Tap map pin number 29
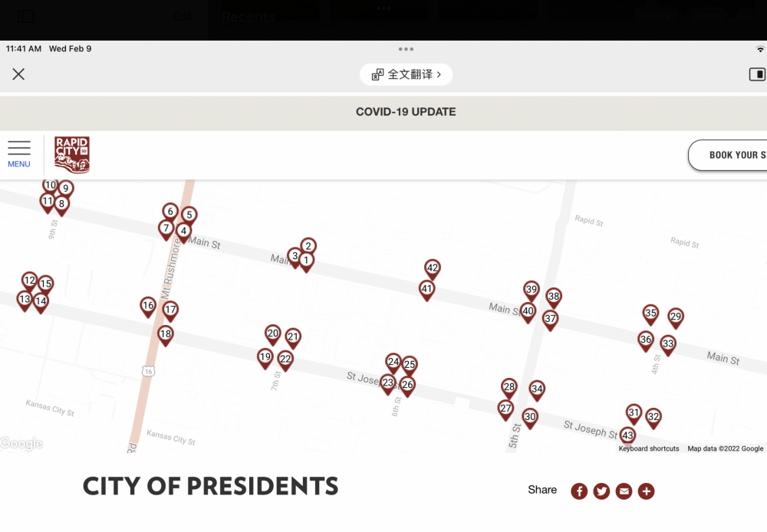The height and width of the screenshot is (532, 767). (675, 316)
